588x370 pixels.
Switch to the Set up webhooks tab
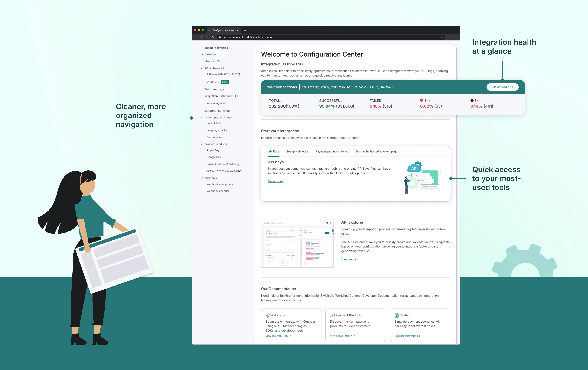(297, 152)
